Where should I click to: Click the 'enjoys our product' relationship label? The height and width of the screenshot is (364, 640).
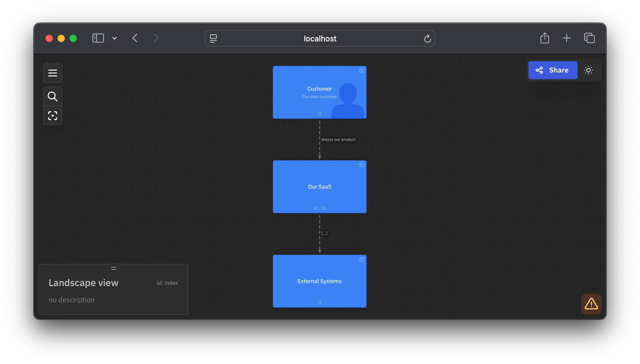click(338, 139)
